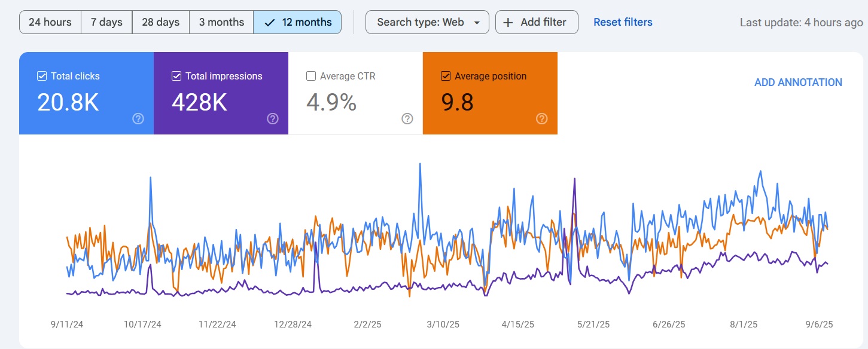The image size is (868, 349).
Task: Click help icon on Average CTR card
Action: tap(407, 119)
